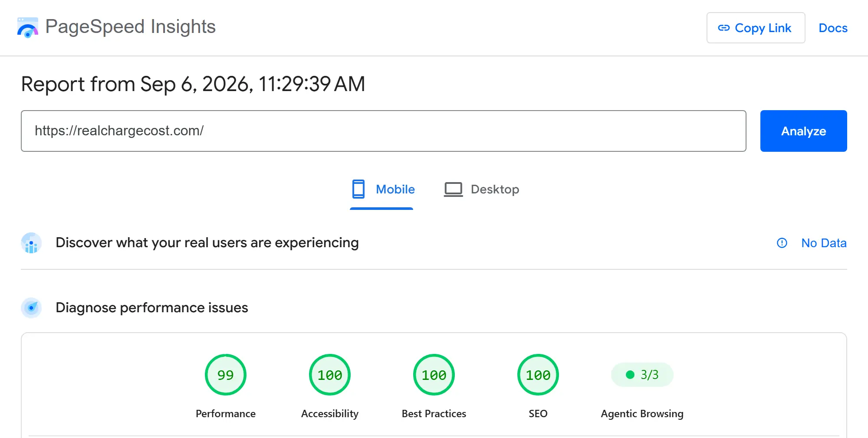Click the report date heading text

click(x=193, y=84)
